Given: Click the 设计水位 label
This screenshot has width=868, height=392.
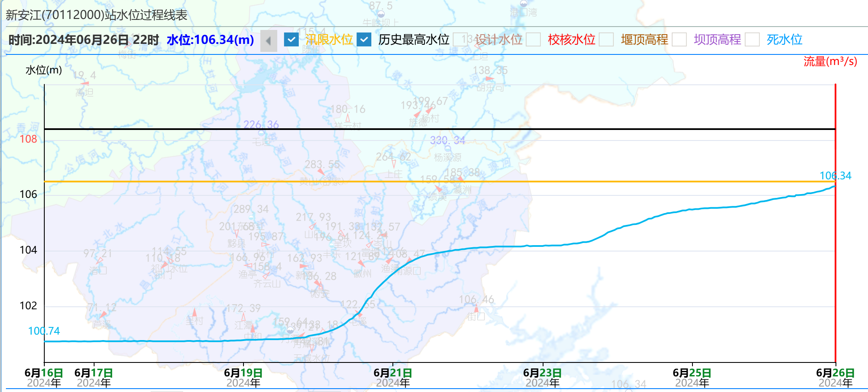Looking at the screenshot, I should coord(499,40).
